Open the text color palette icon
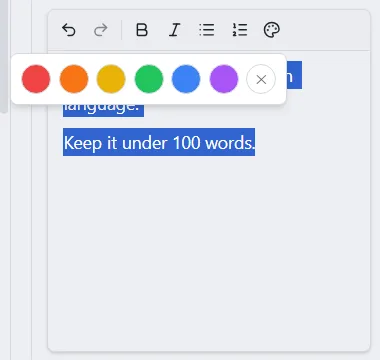This screenshot has width=380, height=360. point(272,30)
